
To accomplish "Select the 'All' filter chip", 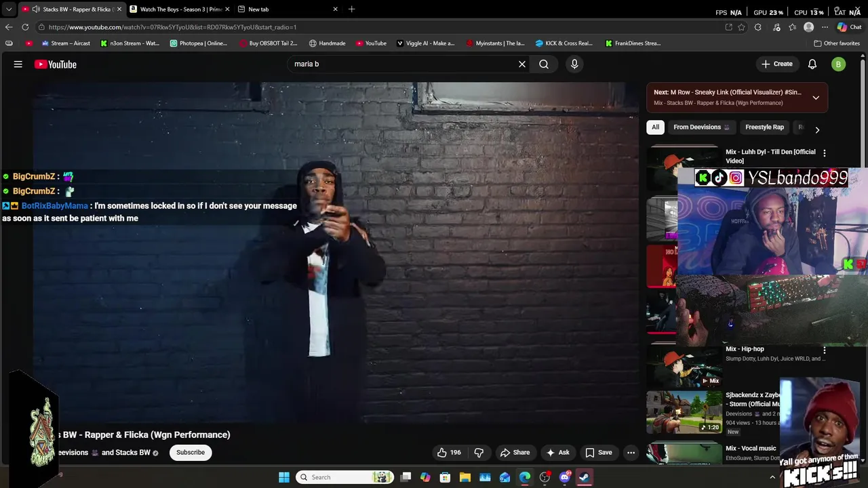I will tap(655, 127).
